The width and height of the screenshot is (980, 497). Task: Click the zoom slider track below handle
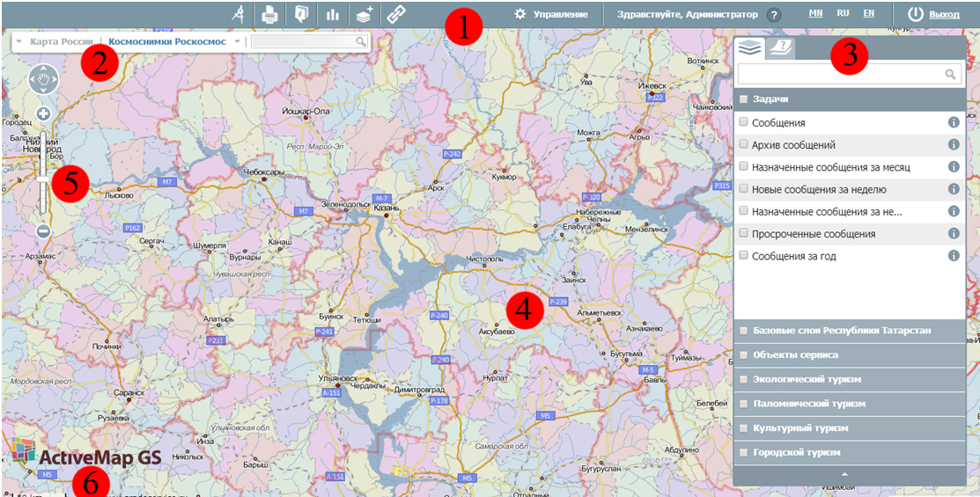pyautogui.click(x=43, y=200)
